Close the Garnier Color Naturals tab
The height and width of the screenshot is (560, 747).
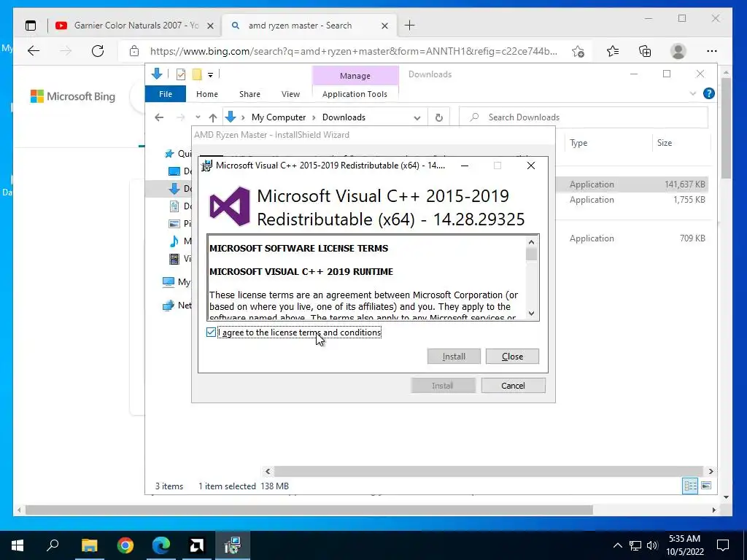210,26
